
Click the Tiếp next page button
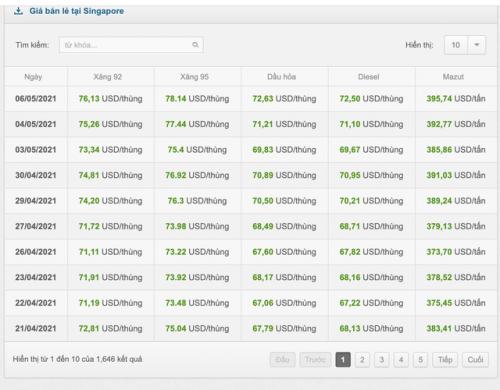pyautogui.click(x=445, y=360)
